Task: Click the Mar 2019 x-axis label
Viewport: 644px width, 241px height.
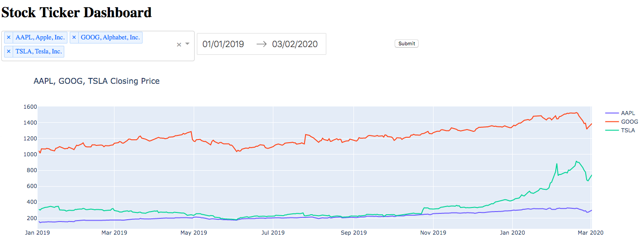Action: click(114, 233)
